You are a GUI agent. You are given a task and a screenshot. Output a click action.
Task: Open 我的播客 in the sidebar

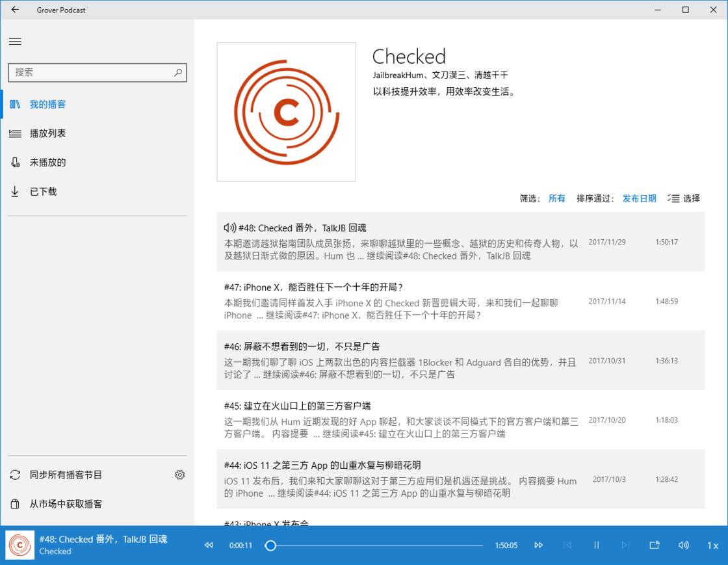coord(97,105)
